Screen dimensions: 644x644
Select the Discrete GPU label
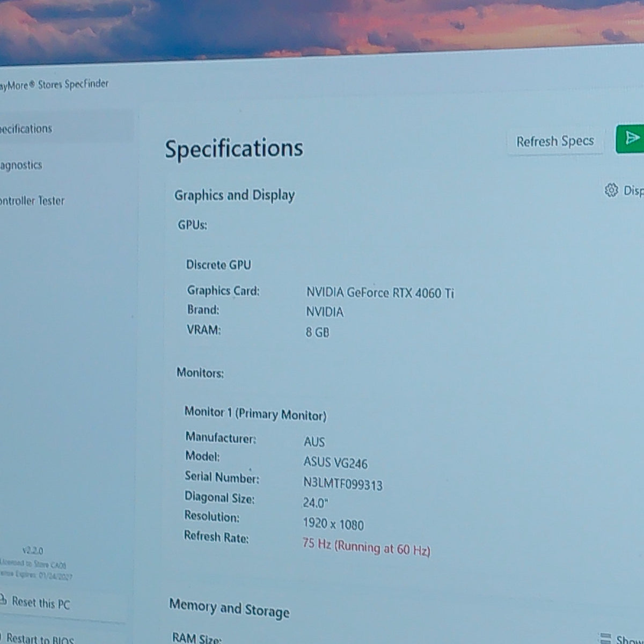pos(218,265)
